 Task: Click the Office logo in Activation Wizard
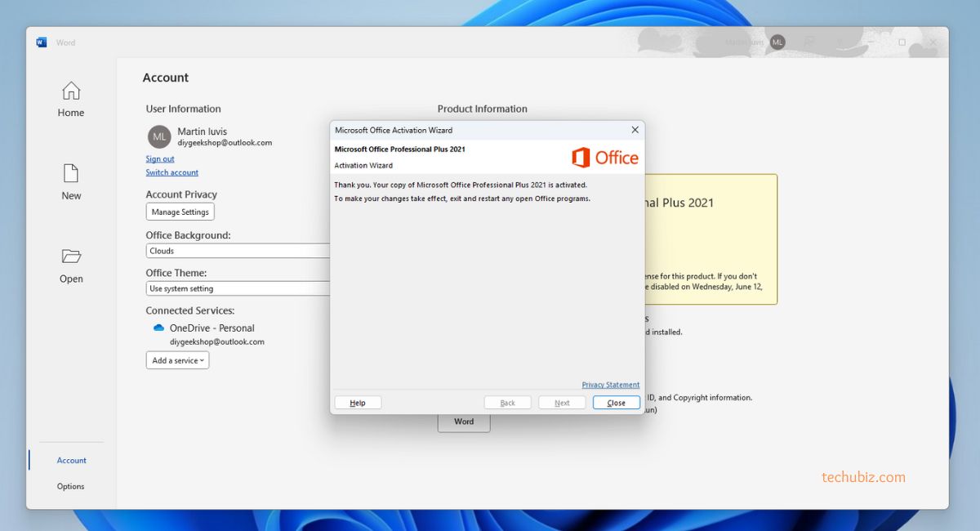[605, 158]
